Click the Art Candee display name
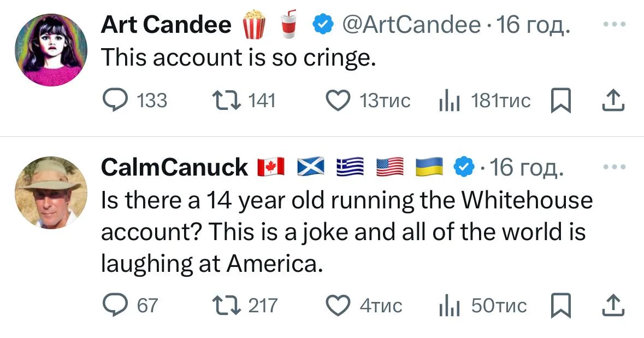Image resolution: width=644 pixels, height=338 pixels. pos(166,25)
